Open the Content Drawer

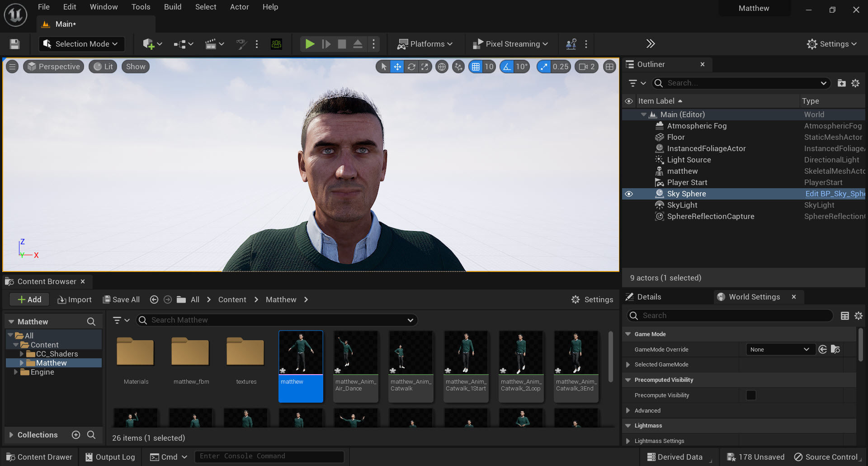[39, 457]
